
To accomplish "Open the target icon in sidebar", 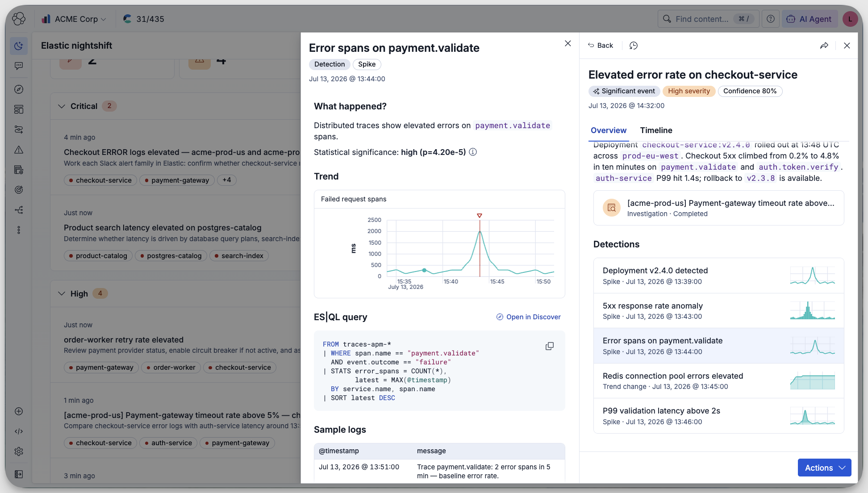I will click(19, 190).
